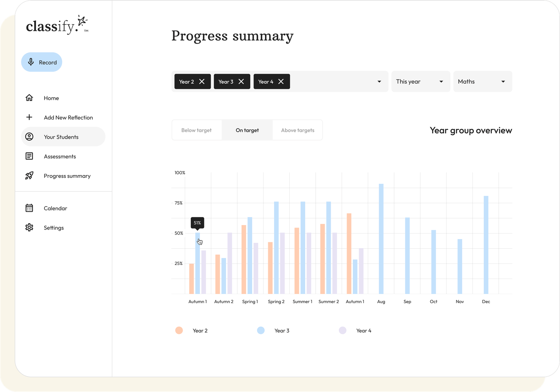Select the On target tab
Image resolution: width=560 pixels, height=392 pixels.
click(x=247, y=130)
